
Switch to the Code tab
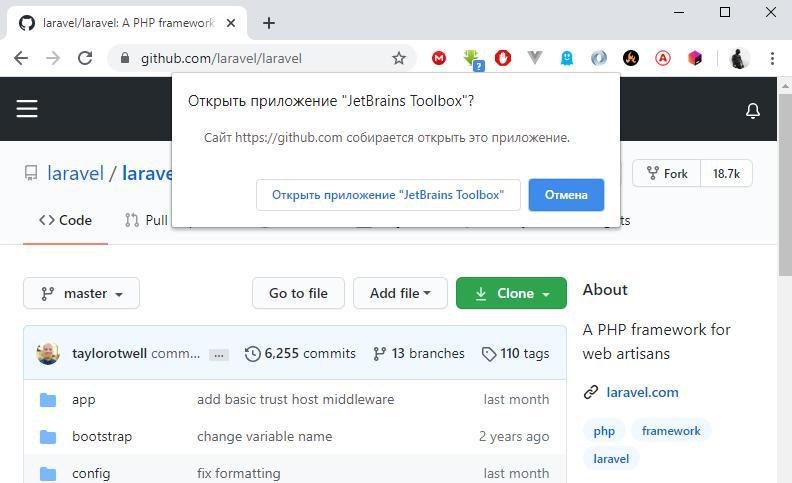(65, 220)
